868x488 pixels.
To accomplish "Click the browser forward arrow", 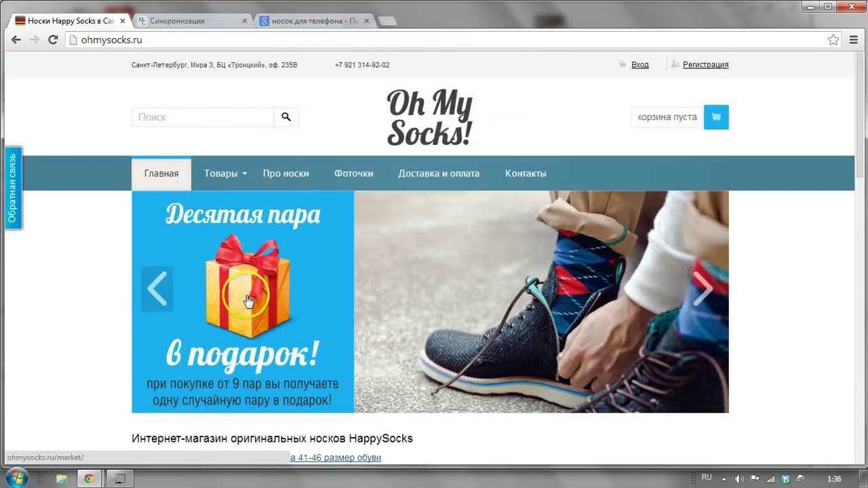I will 35,40.
